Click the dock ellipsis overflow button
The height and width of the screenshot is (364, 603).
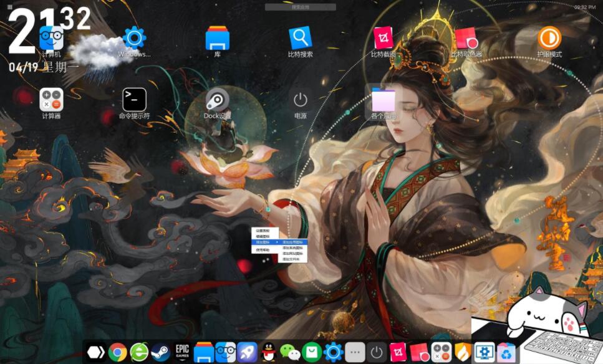pyautogui.click(x=355, y=353)
